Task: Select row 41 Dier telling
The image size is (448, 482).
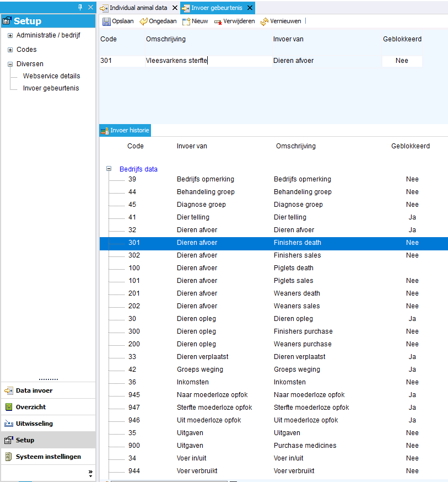Action: tap(273, 217)
